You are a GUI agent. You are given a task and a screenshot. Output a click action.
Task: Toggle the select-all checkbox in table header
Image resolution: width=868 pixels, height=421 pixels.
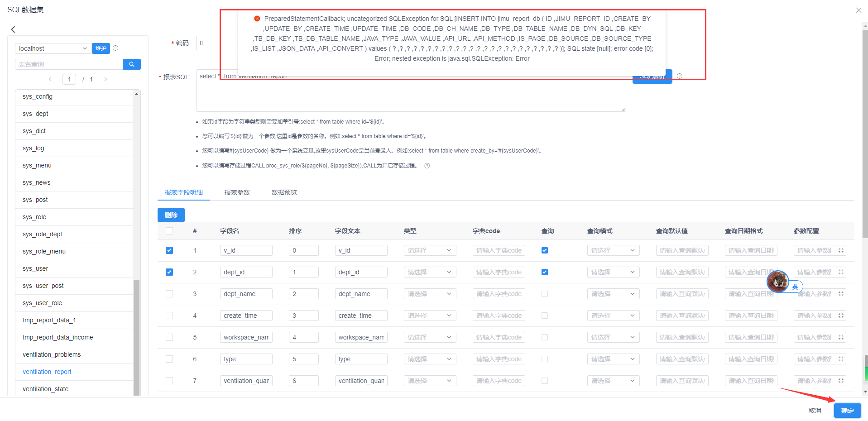tap(169, 231)
